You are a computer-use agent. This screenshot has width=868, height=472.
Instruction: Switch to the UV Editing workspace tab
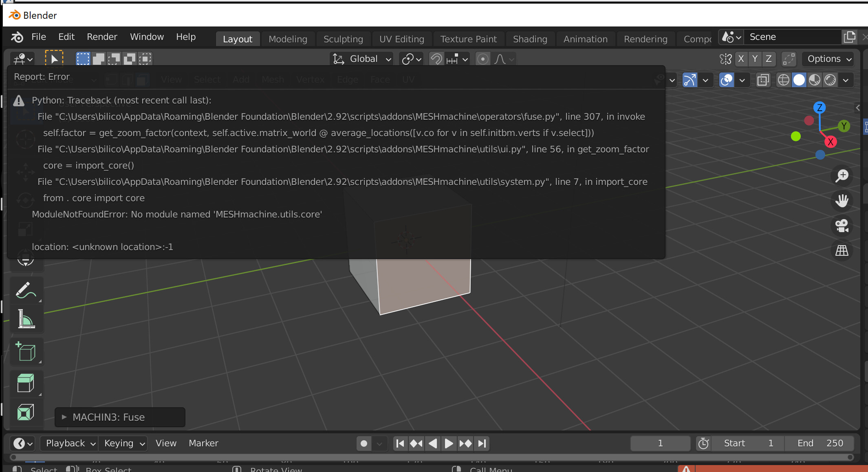click(x=401, y=39)
